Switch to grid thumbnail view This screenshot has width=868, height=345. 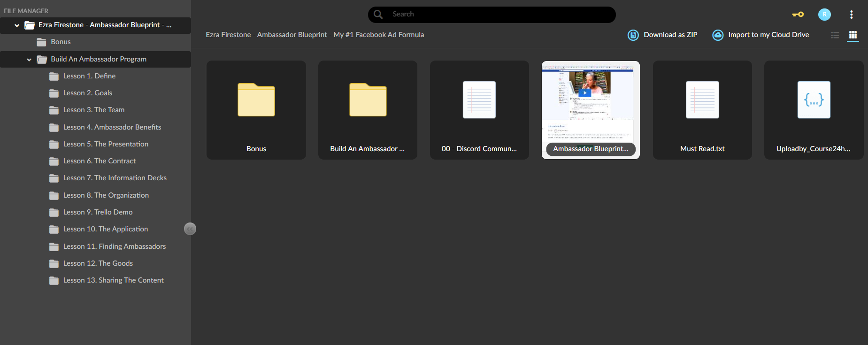853,35
